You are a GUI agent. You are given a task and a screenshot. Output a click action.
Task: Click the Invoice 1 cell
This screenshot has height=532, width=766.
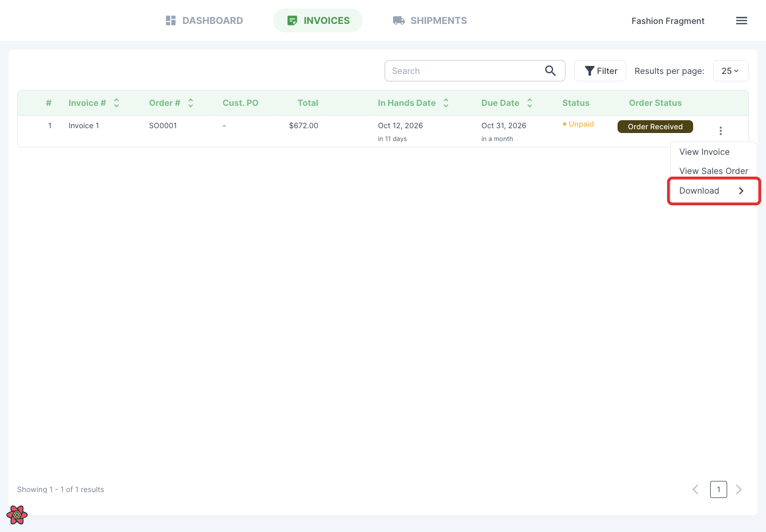click(84, 126)
